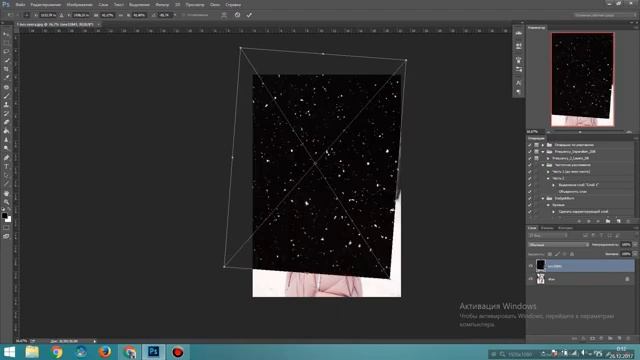
Task: Collapse the Частотное разложение set
Action: [x=543, y=165]
